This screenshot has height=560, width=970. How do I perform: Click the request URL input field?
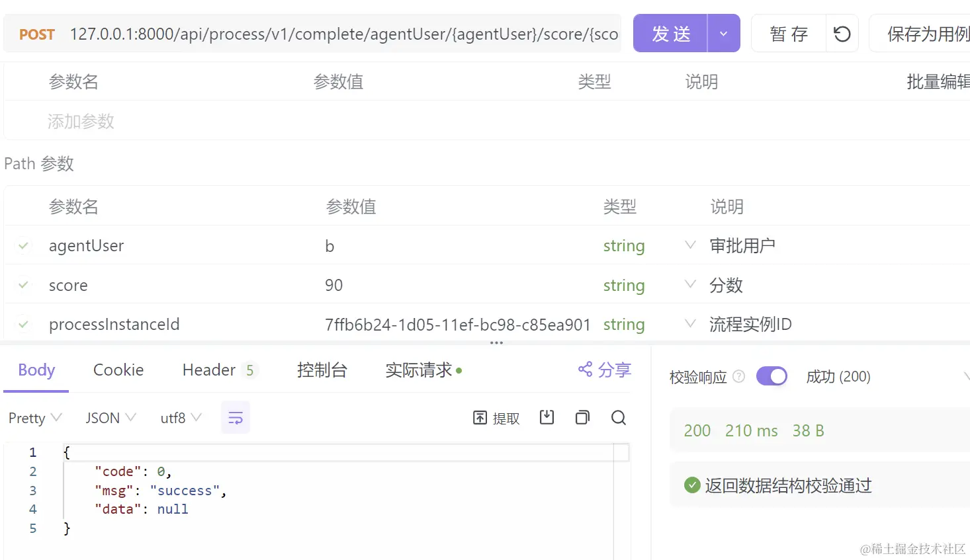(331, 34)
